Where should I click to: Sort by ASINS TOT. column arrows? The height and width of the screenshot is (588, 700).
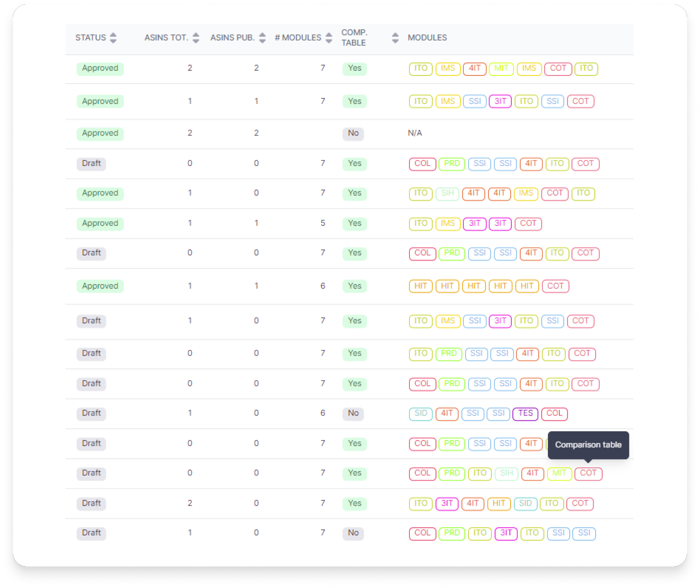[x=196, y=38]
